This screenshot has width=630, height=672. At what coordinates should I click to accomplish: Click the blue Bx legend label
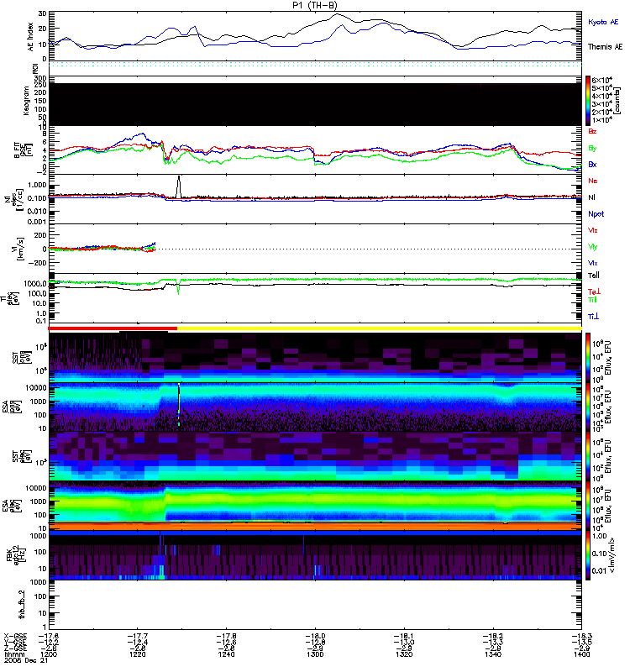592,164
